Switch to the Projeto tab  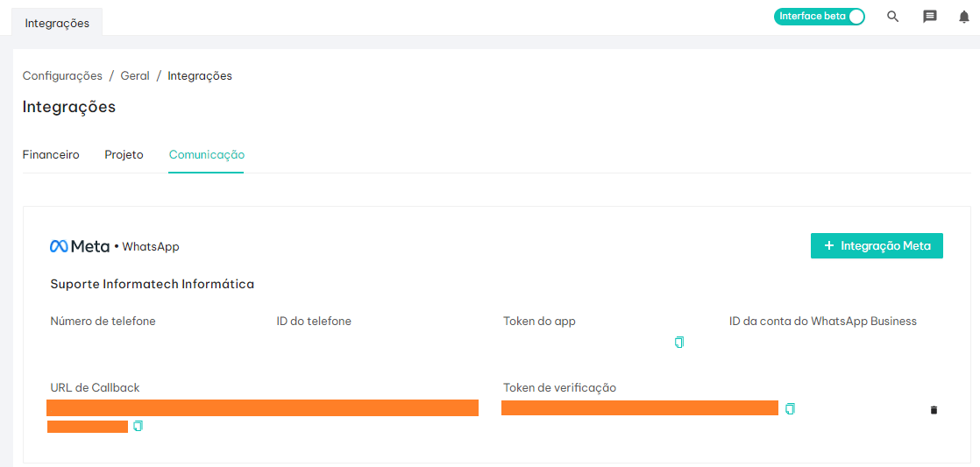(x=124, y=155)
